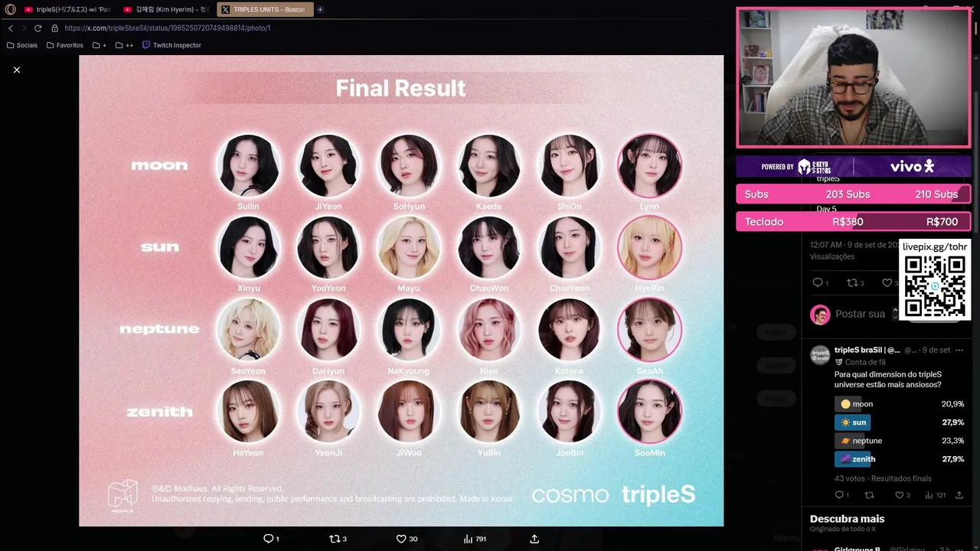Reload the current page
The width and height of the screenshot is (980, 551).
tap(38, 28)
